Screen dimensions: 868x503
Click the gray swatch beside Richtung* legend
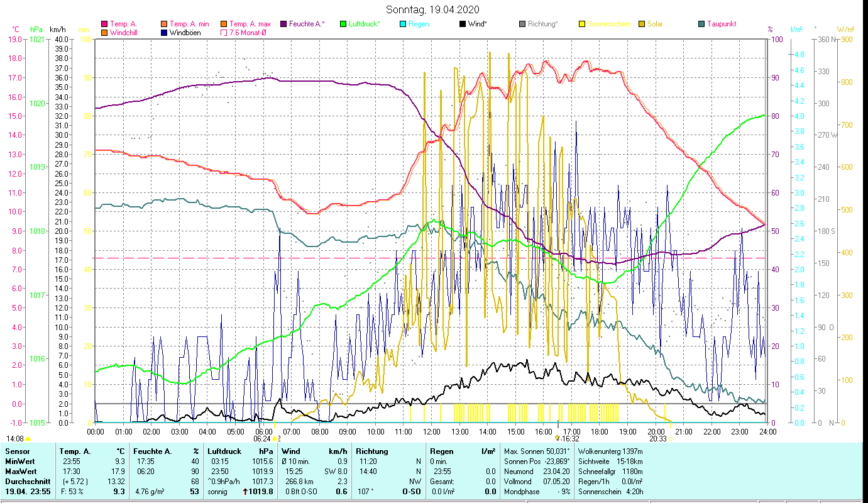click(522, 24)
